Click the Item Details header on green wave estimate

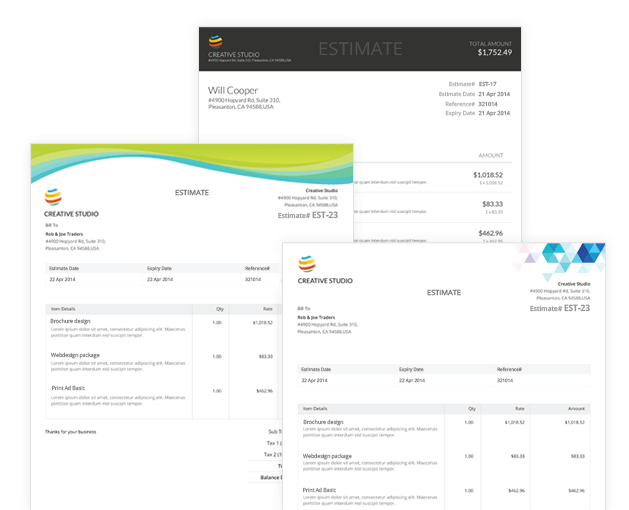click(63, 309)
